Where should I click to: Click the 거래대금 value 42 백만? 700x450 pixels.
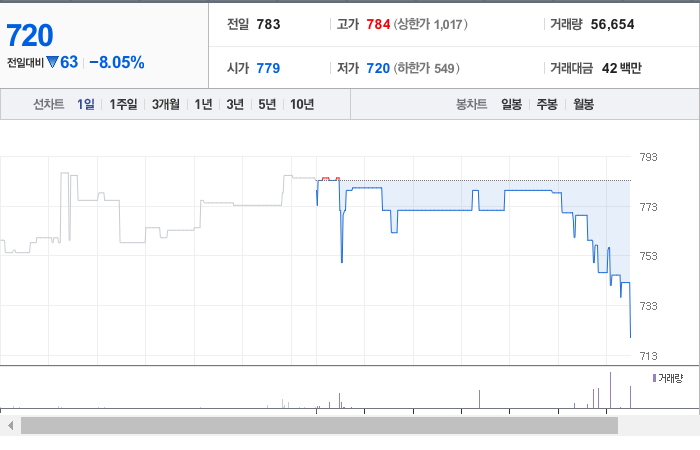[622, 68]
